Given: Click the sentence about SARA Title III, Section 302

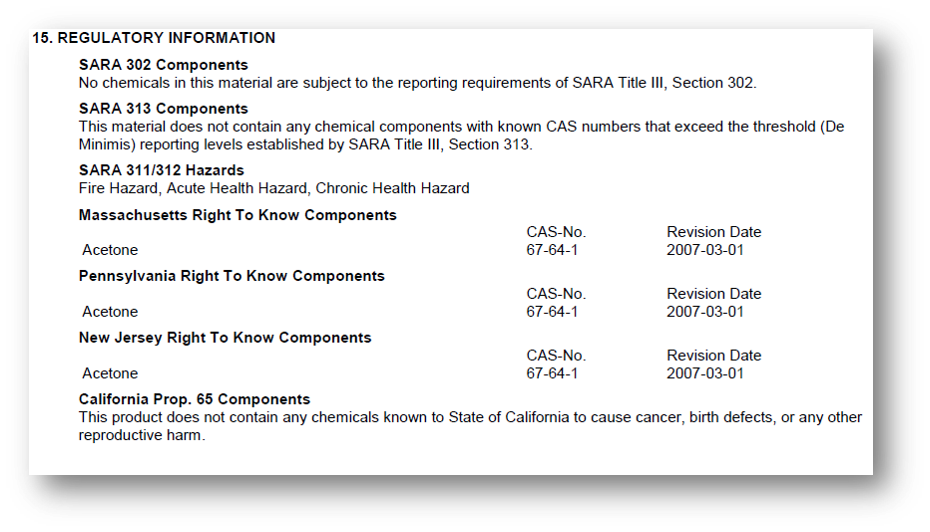Looking at the screenshot, I should click(x=417, y=83).
